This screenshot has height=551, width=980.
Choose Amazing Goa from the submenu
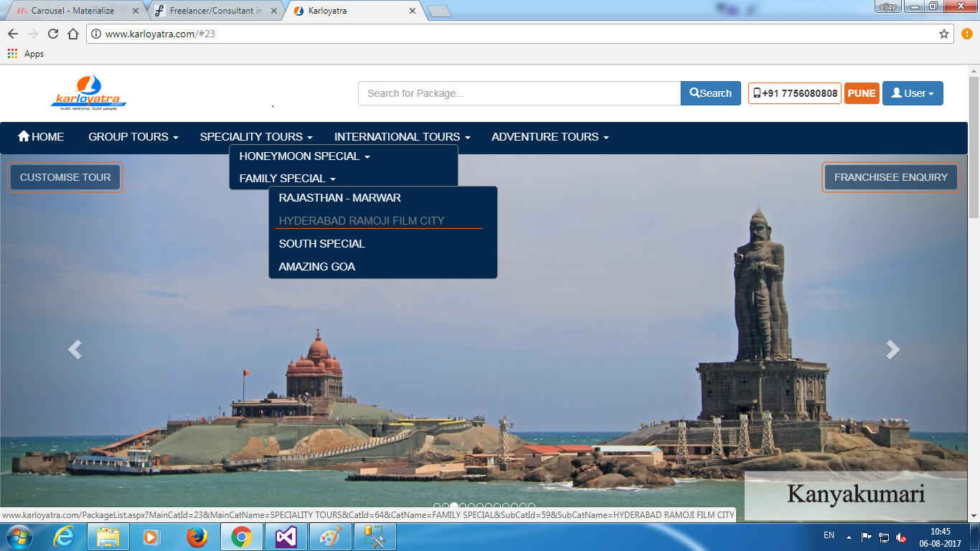(x=317, y=267)
